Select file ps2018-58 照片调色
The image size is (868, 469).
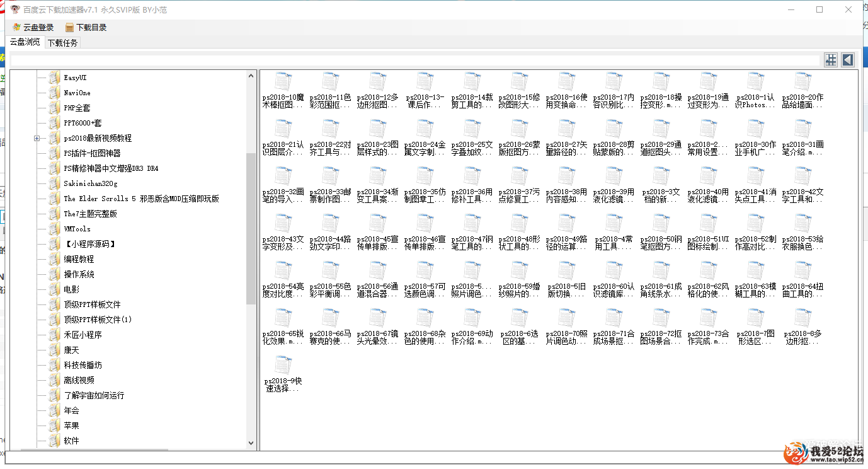(x=472, y=280)
